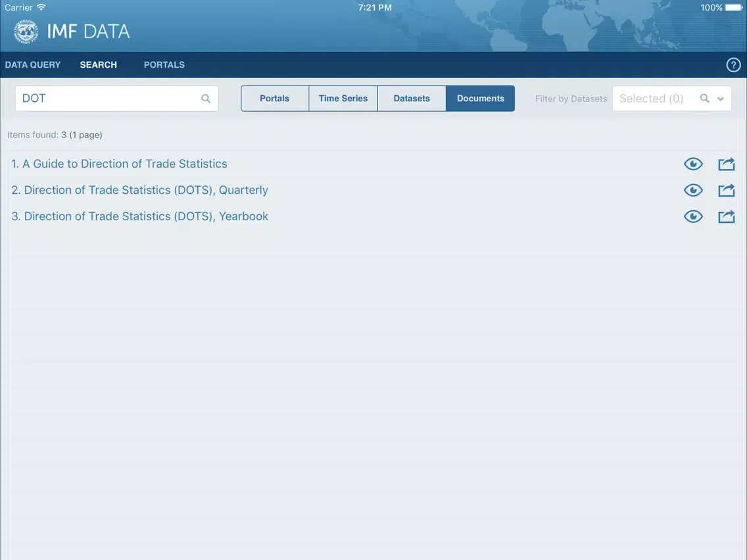The height and width of the screenshot is (560, 747).
Task: Open the SEARCH section
Action: 98,65
